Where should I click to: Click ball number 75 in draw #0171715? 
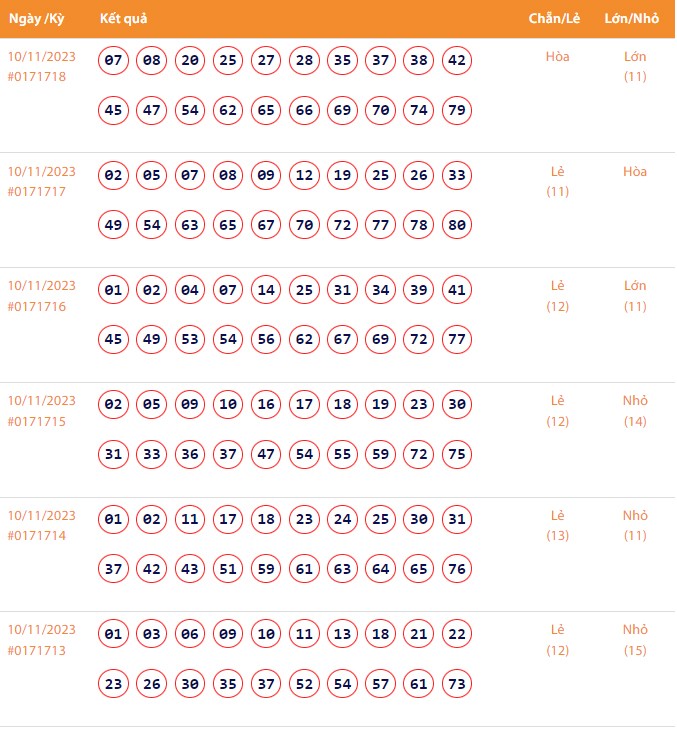pos(457,455)
